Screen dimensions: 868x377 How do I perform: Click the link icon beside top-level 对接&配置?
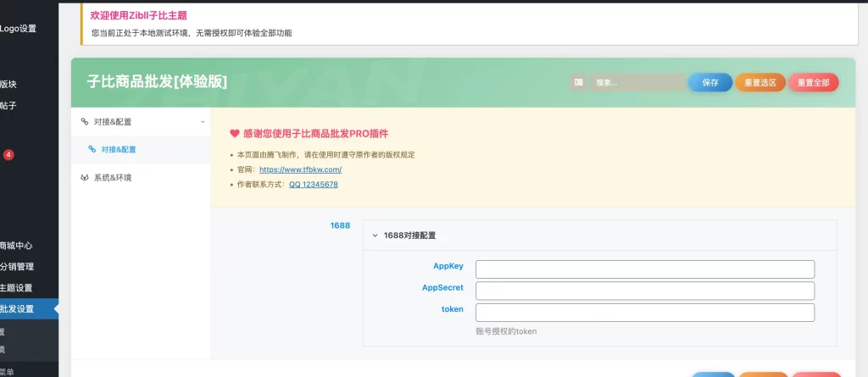click(x=85, y=121)
